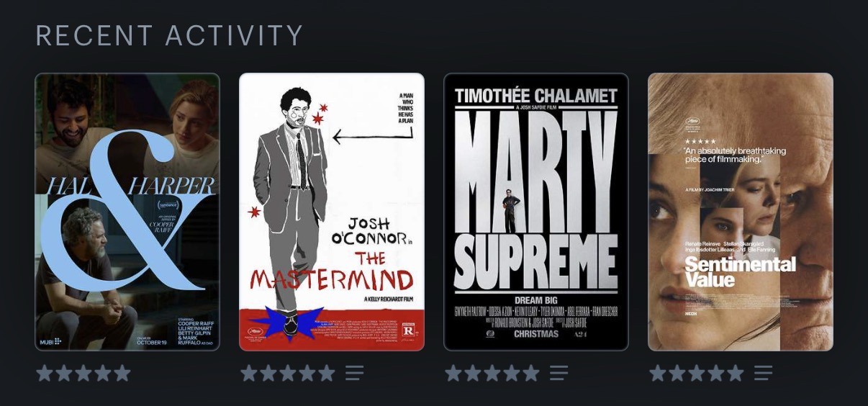This screenshot has height=406, width=868.
Task: Select the Recent Activity heading
Action: 169,35
